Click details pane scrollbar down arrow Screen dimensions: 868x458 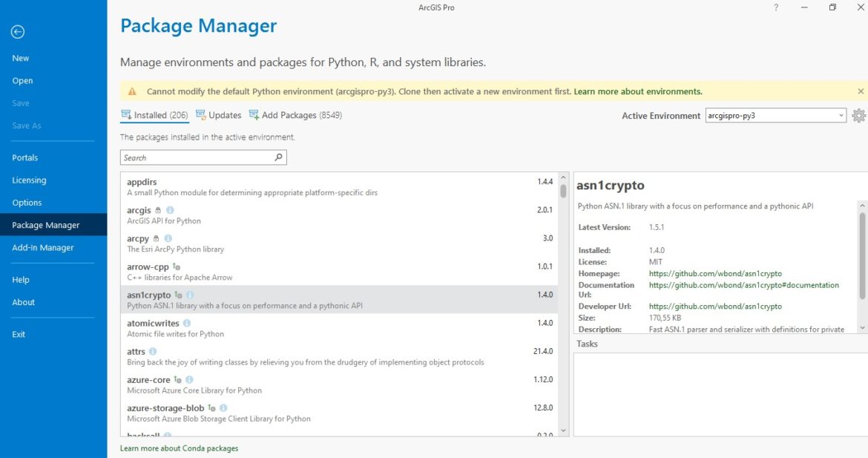click(862, 328)
